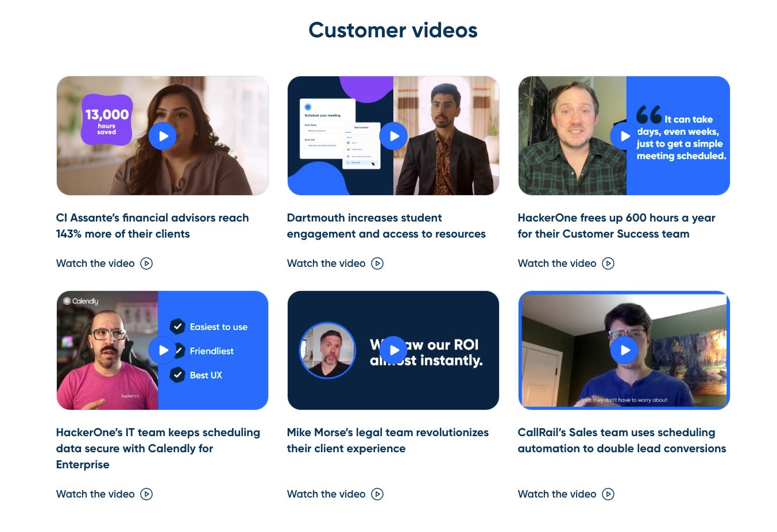Image resolution: width=777 pixels, height=532 pixels.
Task: Click circled play icon under CI Assante
Action: [146, 263]
